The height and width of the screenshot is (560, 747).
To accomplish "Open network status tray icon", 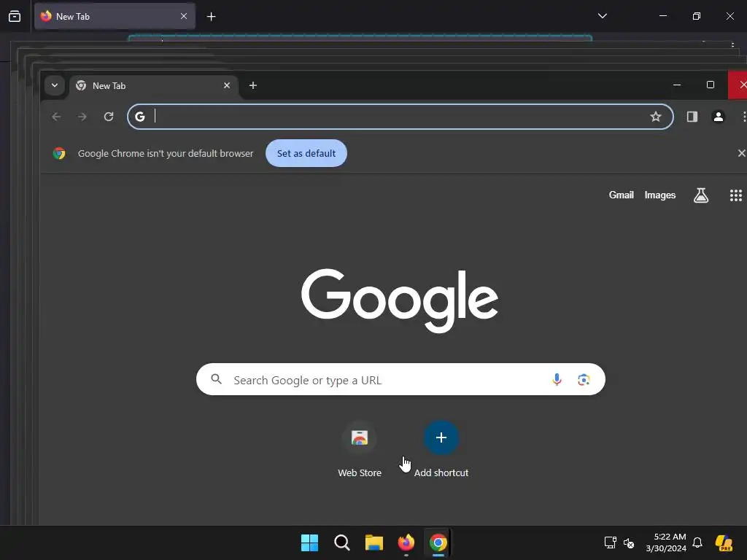I will coord(611,542).
